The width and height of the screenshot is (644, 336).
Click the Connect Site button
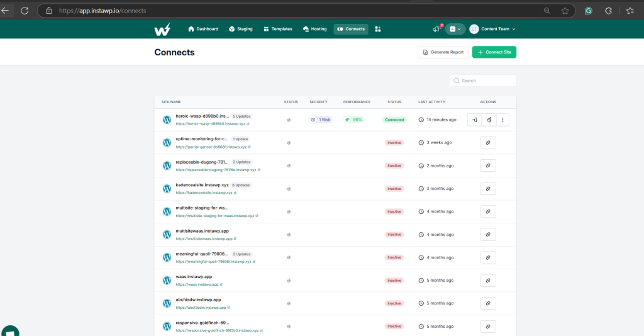(494, 52)
